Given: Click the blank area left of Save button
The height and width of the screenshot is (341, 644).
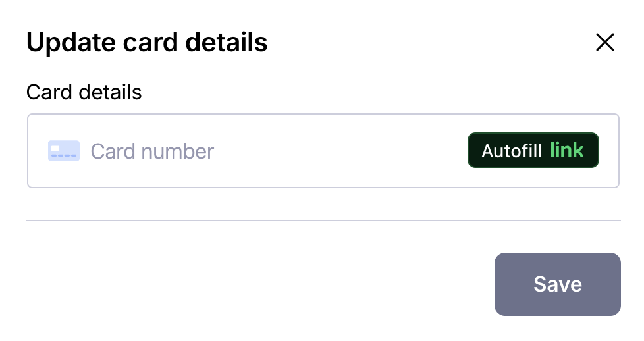Looking at the screenshot, I should [x=263, y=284].
